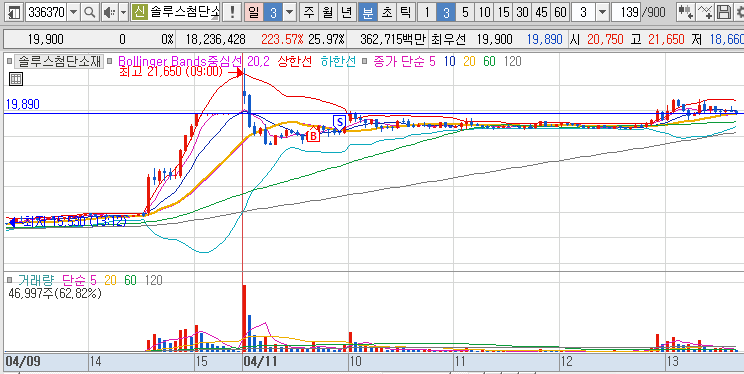Expand the sound options dropdown arrow
The image size is (744, 374).
pos(123,12)
